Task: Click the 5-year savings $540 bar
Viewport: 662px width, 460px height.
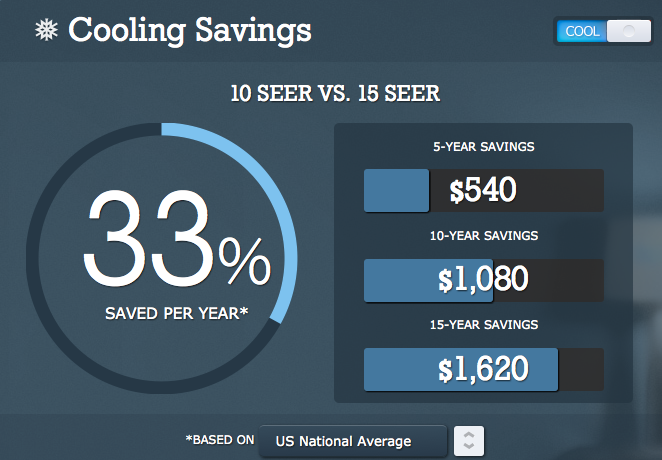Action: click(483, 190)
